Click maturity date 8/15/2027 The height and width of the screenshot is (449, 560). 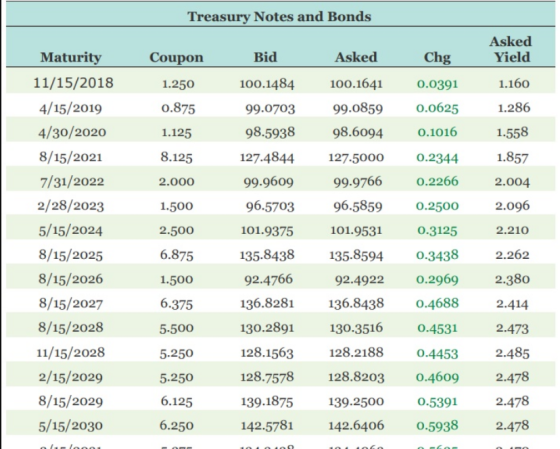tap(71, 304)
